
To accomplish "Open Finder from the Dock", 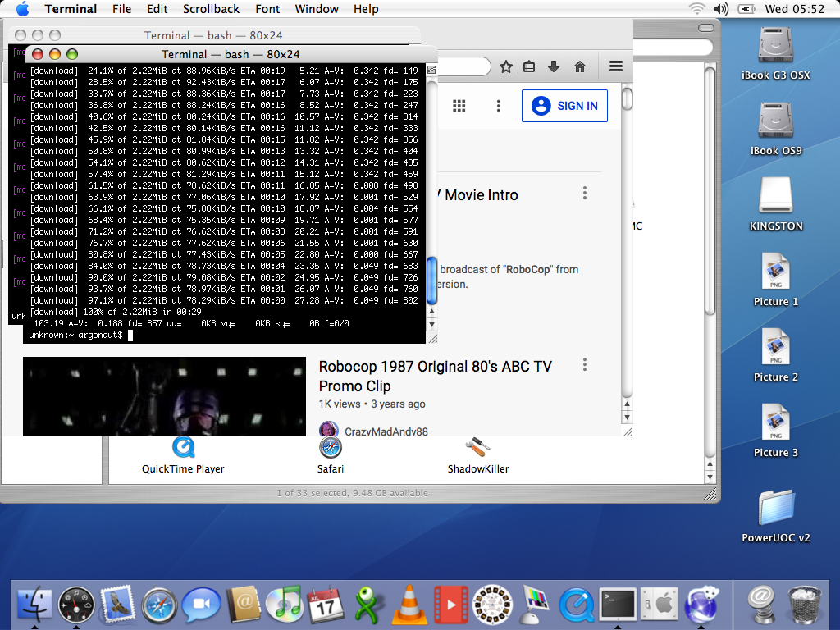I will pyautogui.click(x=34, y=605).
